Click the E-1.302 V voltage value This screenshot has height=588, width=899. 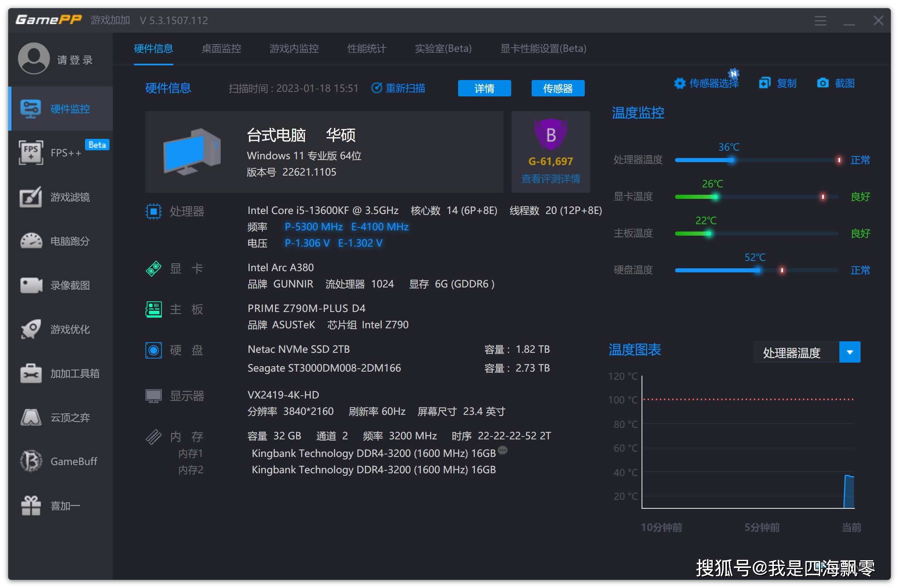[360, 243]
